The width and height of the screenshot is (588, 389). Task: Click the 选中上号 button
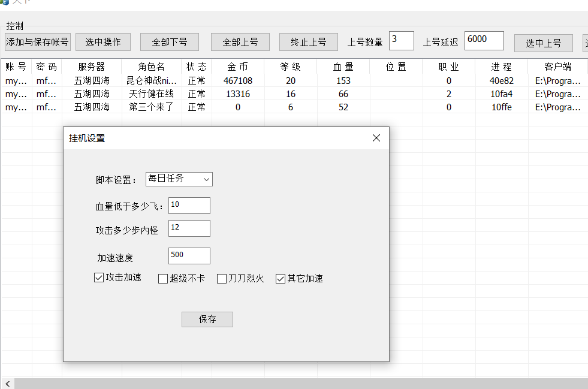(543, 43)
